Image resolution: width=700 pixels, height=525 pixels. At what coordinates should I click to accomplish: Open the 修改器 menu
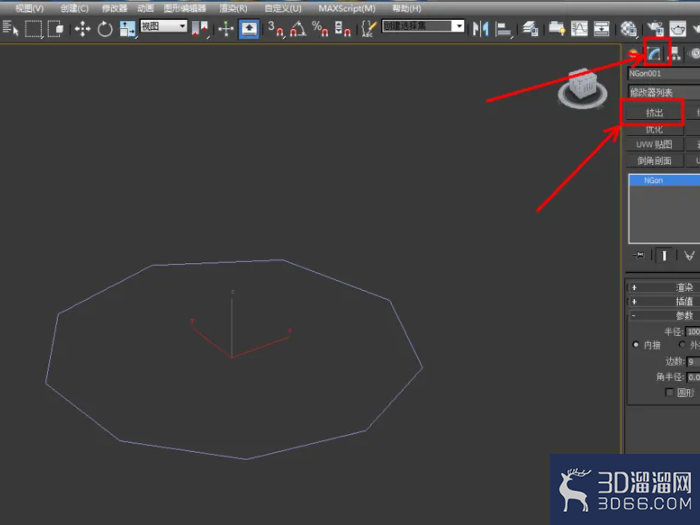click(x=114, y=8)
